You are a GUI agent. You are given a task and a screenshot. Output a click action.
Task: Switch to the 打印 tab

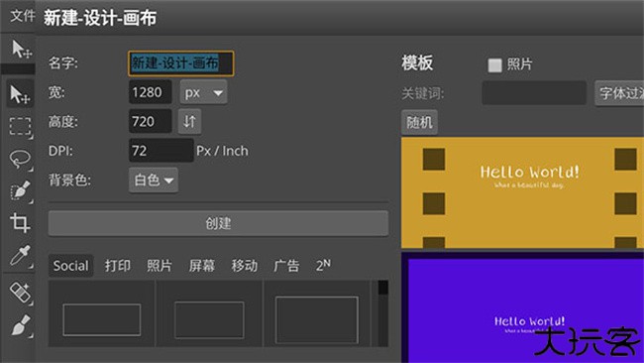[x=118, y=266]
